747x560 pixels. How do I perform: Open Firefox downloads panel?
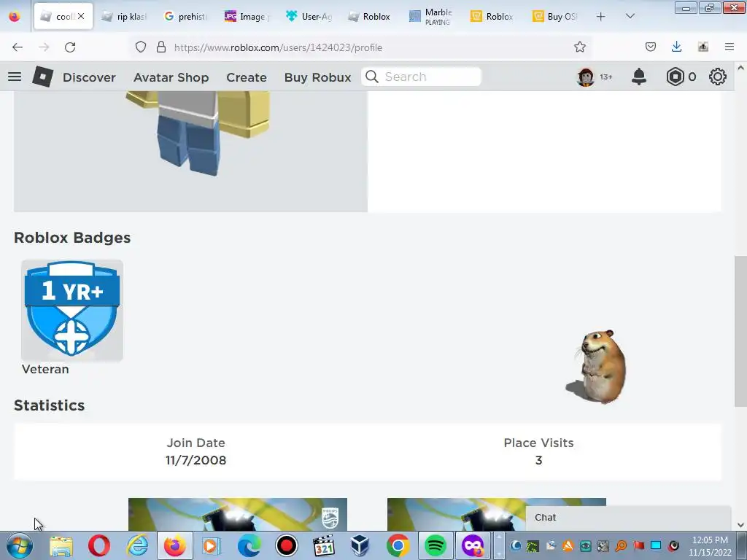coord(676,47)
